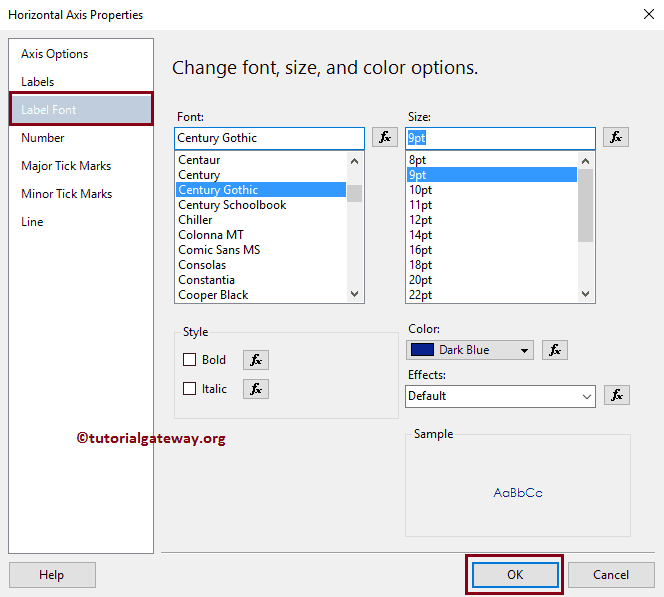Open expression editor for Italic style
The image size is (664, 597).
click(x=256, y=389)
